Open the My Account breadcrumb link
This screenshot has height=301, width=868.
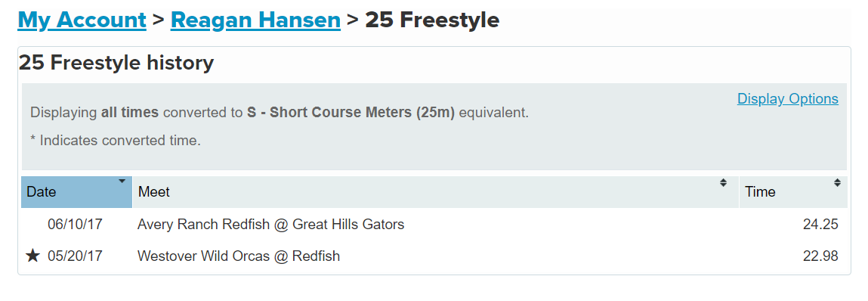82,20
